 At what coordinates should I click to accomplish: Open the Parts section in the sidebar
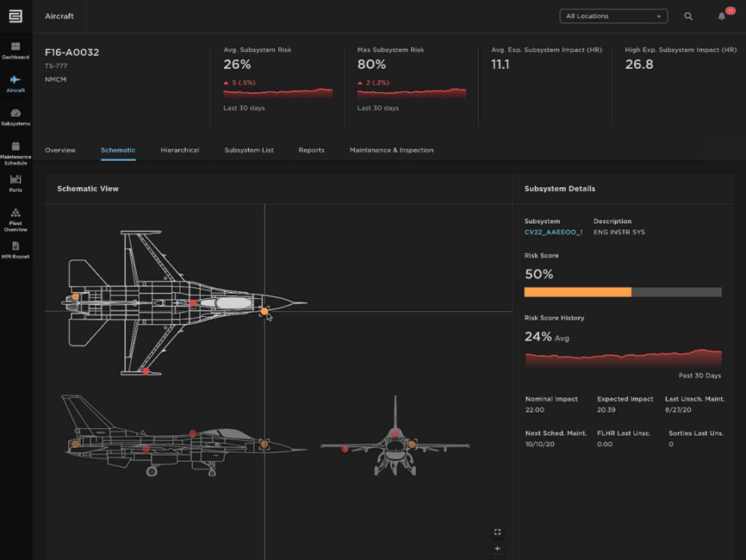pyautogui.click(x=16, y=183)
